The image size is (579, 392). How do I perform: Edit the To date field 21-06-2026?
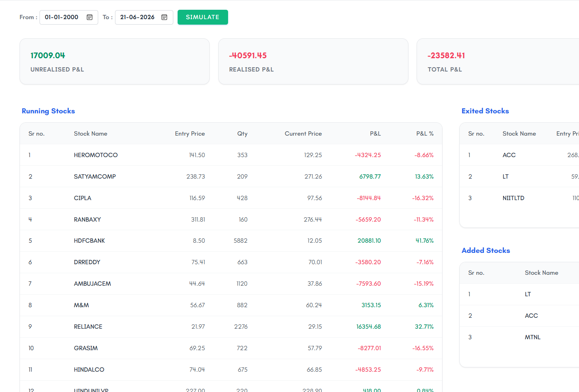click(144, 17)
